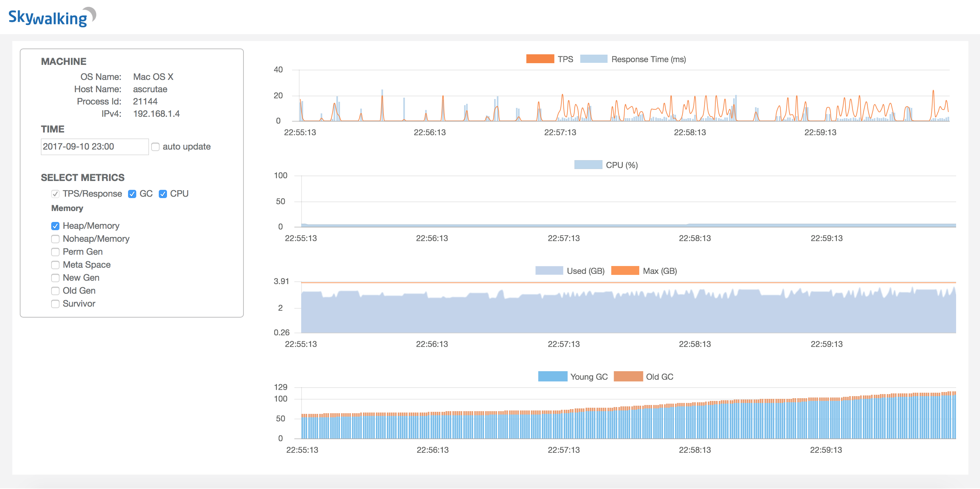Check the Perm Gen option

coord(55,252)
